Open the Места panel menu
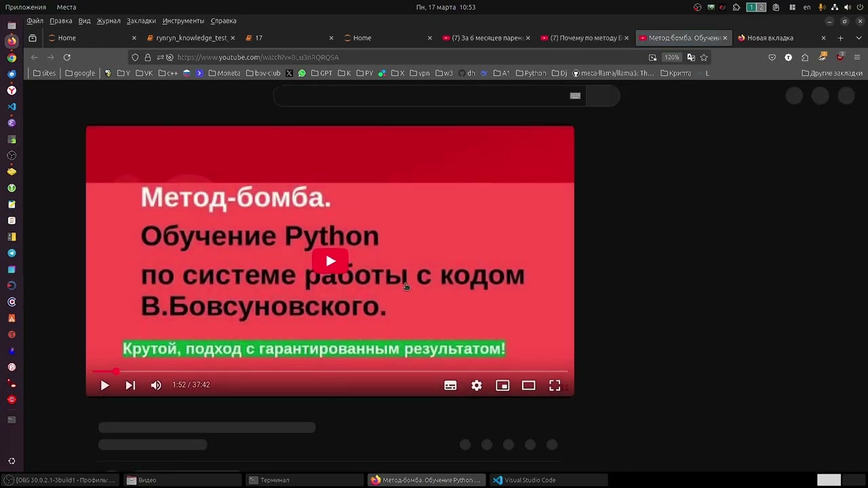Image resolution: width=868 pixels, height=488 pixels. (x=66, y=7)
